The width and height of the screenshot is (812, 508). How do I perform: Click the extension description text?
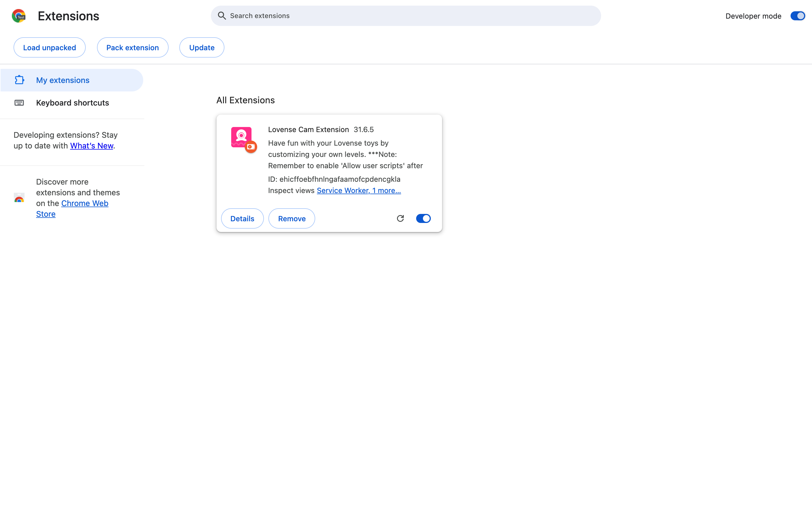pyautogui.click(x=346, y=154)
